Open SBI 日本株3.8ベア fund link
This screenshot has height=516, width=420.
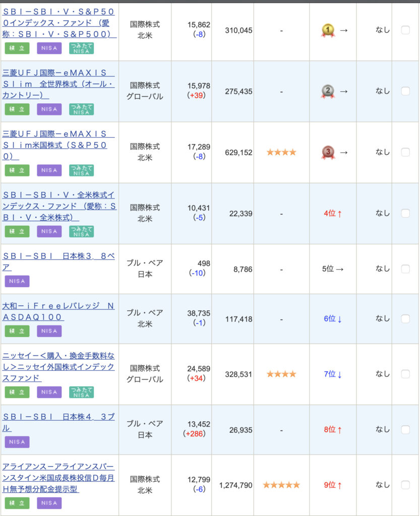58,262
